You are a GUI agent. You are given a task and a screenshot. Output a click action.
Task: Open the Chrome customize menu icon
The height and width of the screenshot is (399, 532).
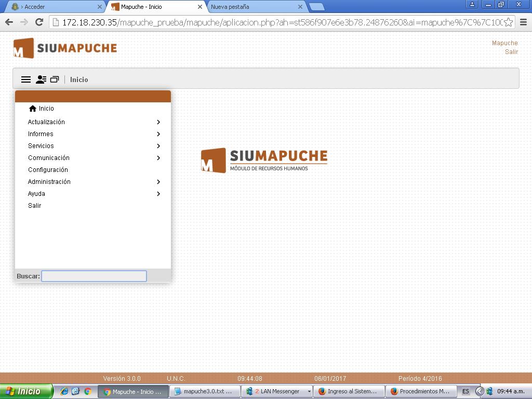click(x=523, y=22)
